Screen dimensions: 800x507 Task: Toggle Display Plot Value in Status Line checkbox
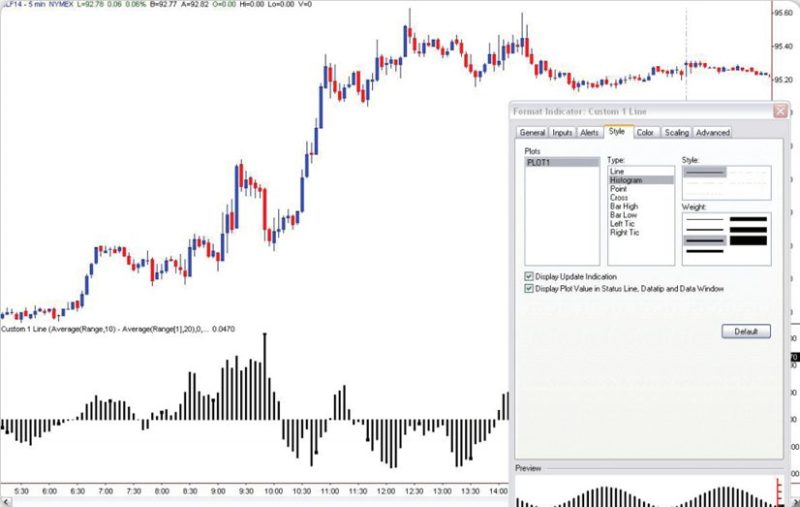point(529,289)
